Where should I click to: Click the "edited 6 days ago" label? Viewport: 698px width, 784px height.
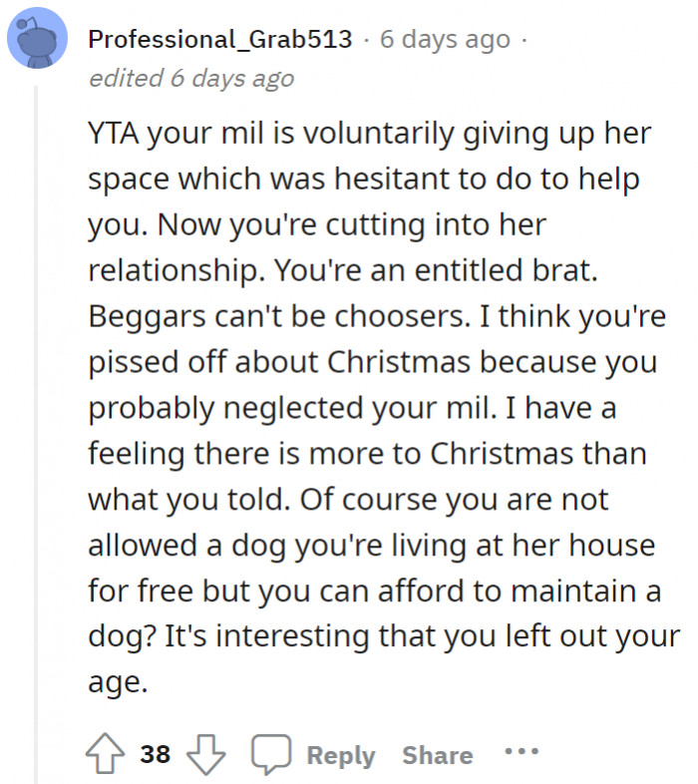point(191,78)
